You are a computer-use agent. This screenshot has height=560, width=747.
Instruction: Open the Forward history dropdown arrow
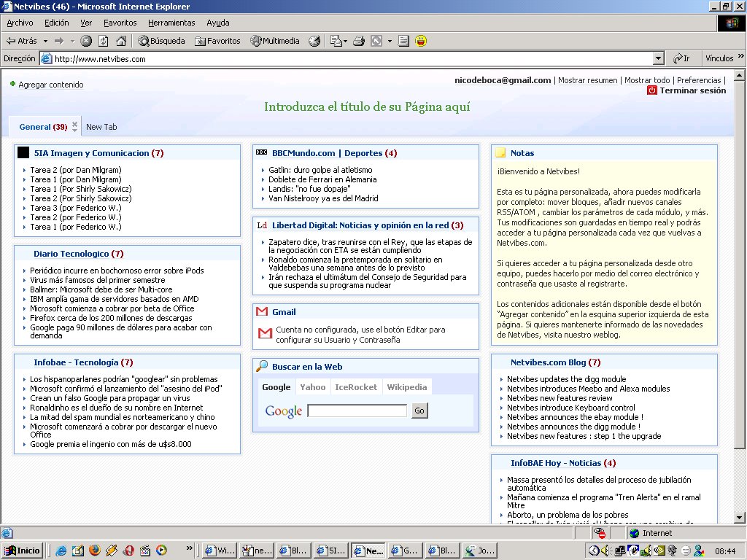(x=72, y=41)
